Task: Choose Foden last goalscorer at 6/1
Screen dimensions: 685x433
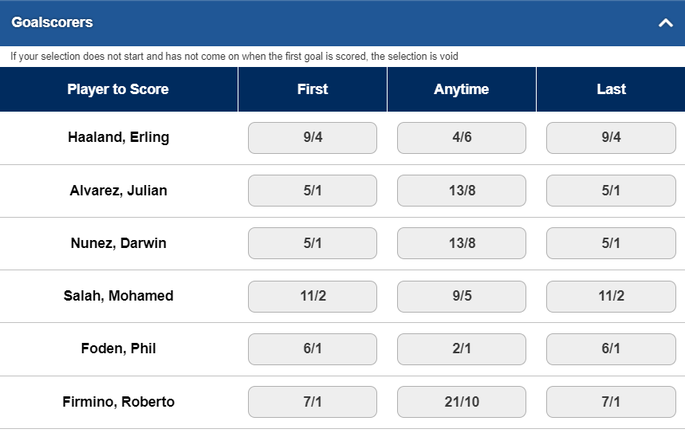Action: (x=611, y=349)
